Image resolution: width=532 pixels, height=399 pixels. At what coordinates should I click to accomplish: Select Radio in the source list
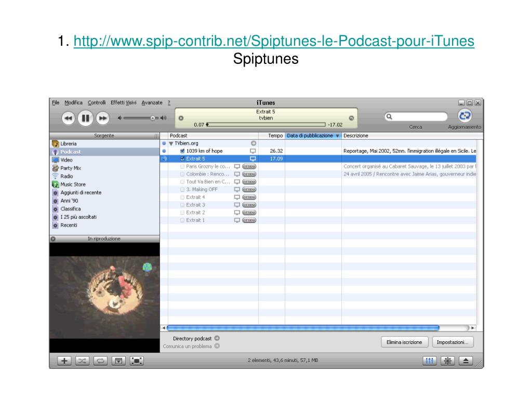point(104,176)
